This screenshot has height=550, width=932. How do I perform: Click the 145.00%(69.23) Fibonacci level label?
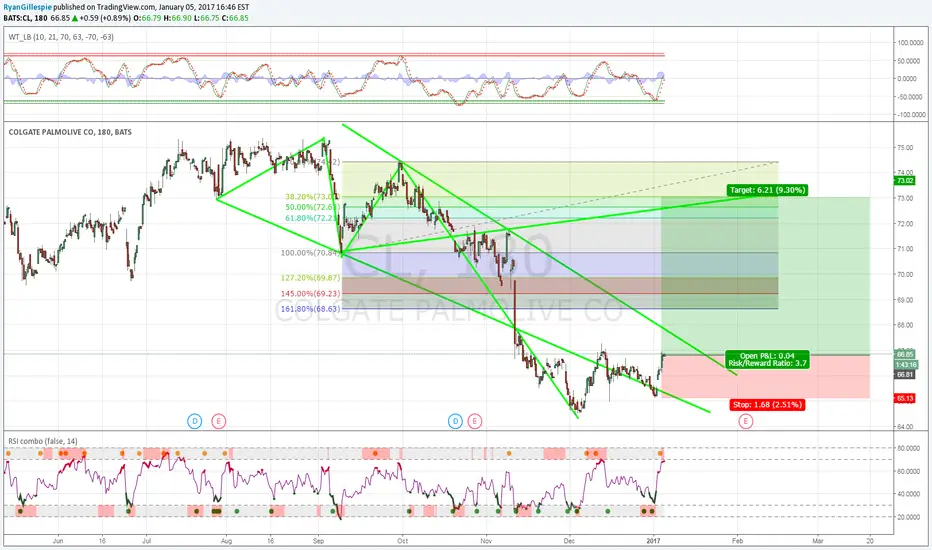coord(310,294)
